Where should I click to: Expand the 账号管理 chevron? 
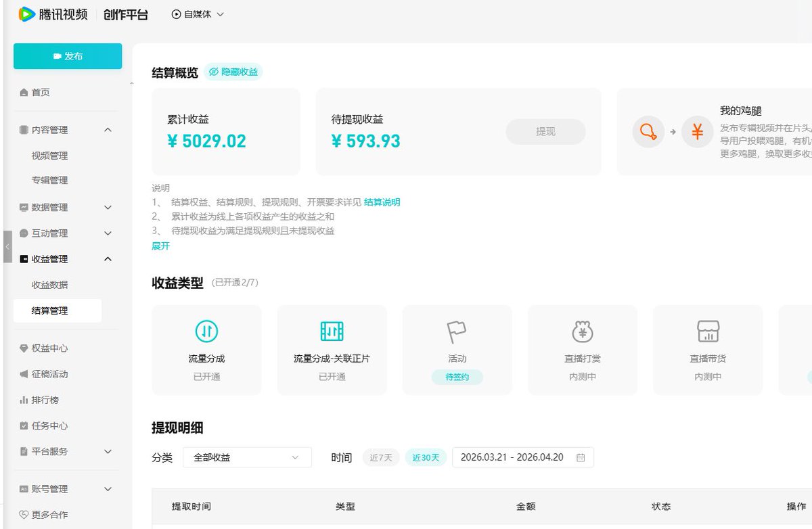[x=108, y=489]
